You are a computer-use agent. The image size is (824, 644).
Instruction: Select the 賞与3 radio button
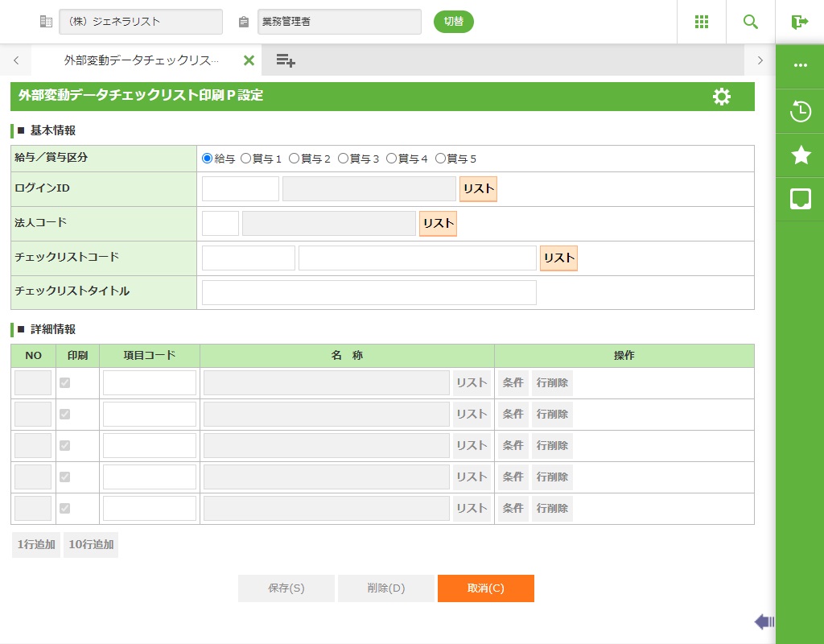tap(344, 159)
